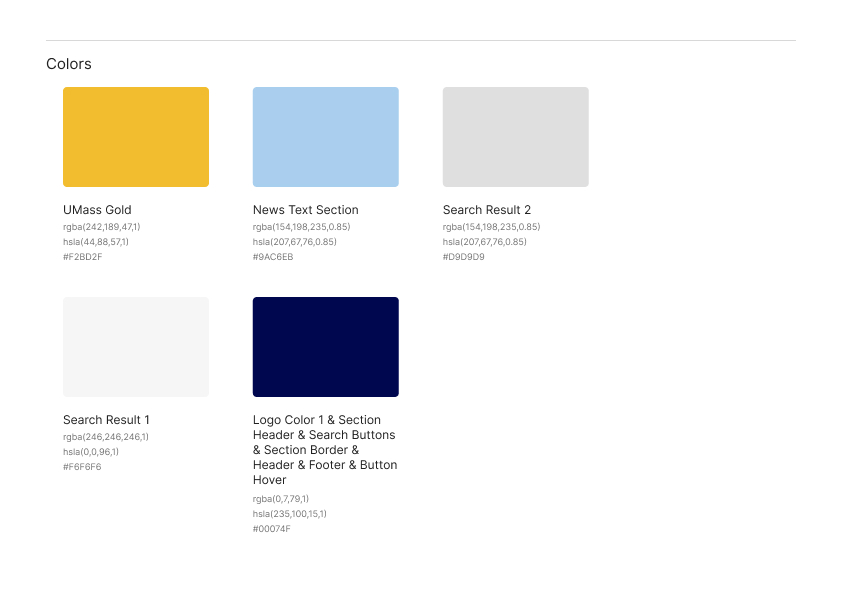Select the Search Result 2 gray swatch

(516, 137)
